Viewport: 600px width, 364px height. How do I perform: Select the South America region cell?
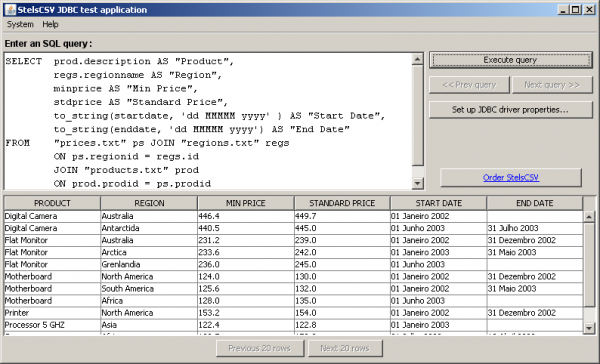tap(149, 289)
